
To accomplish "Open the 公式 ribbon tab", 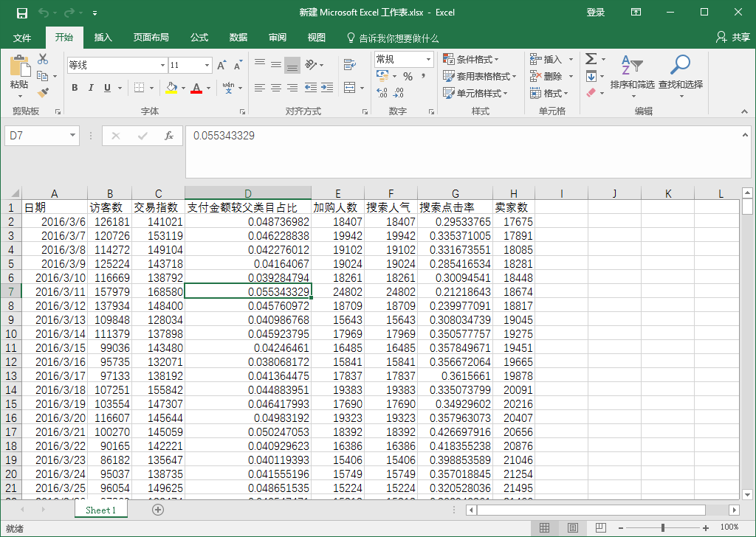I will 199,38.
